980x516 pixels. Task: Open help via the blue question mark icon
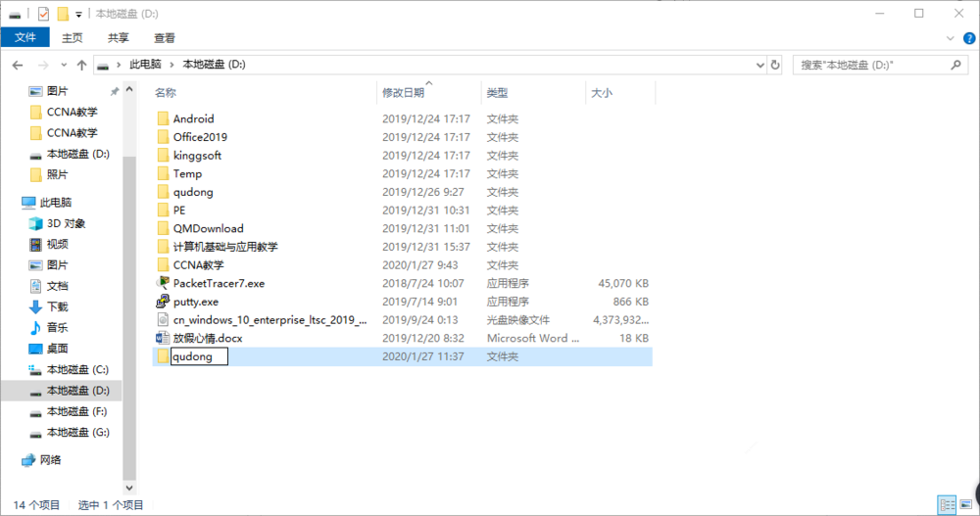[967, 38]
